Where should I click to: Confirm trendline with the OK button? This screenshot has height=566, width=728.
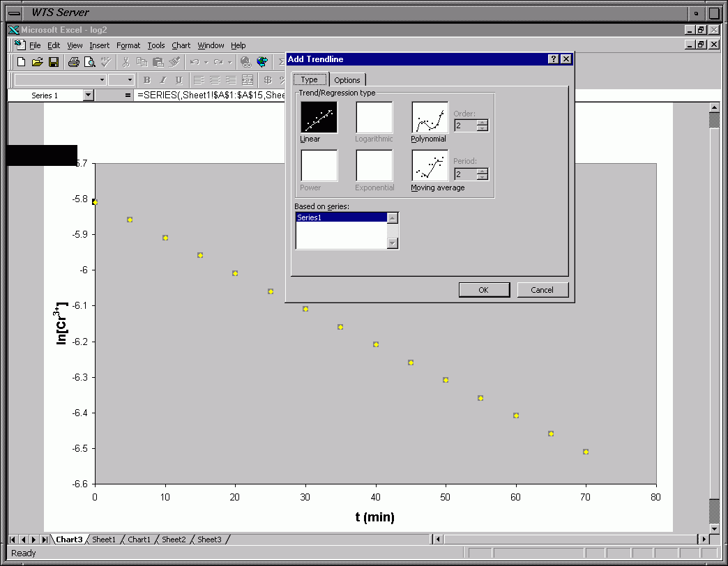coord(483,290)
